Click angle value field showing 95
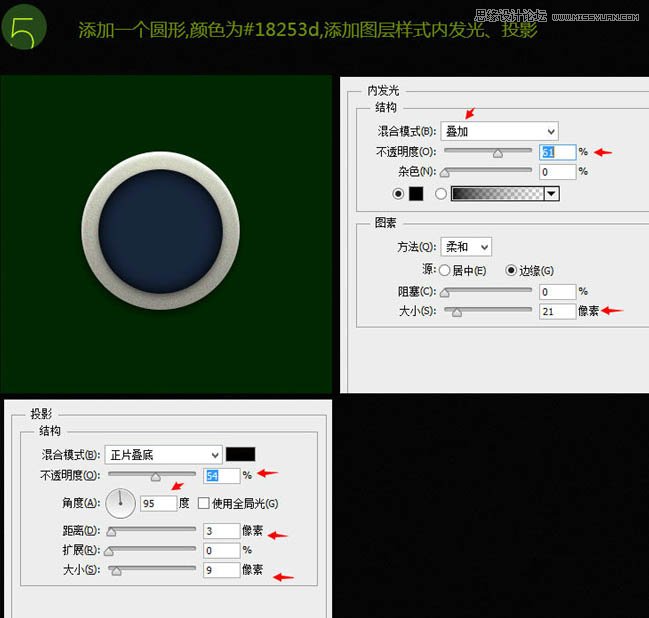Image resolution: width=649 pixels, height=618 pixels. point(159,503)
